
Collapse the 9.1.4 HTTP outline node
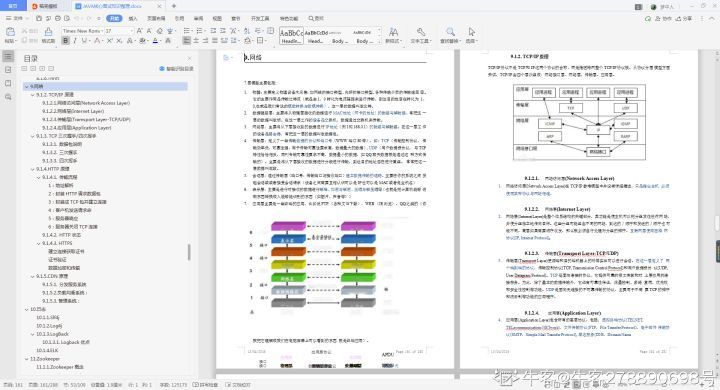click(33, 169)
